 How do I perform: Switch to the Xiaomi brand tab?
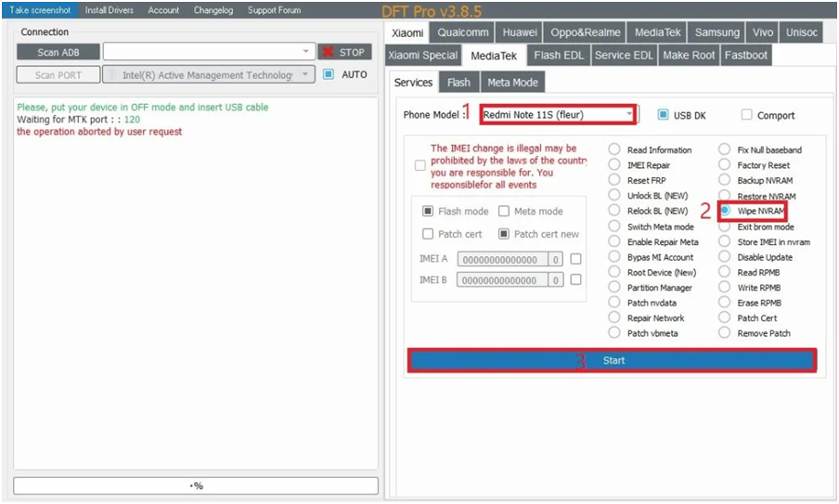pos(407,32)
